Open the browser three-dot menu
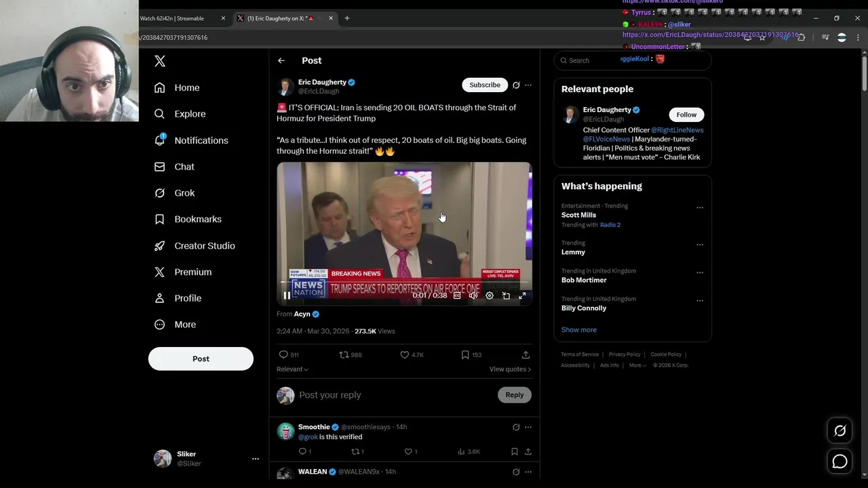This screenshot has width=868, height=488. [858, 38]
